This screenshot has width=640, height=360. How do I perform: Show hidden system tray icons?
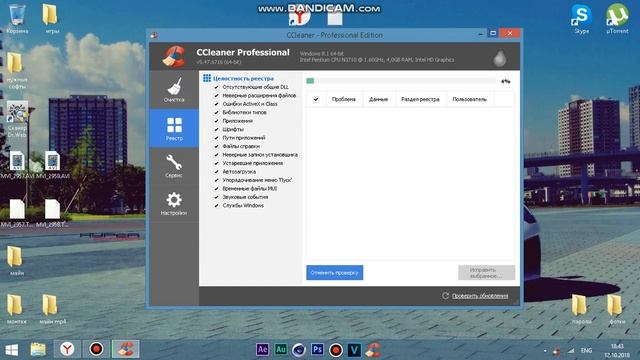[x=545, y=351]
